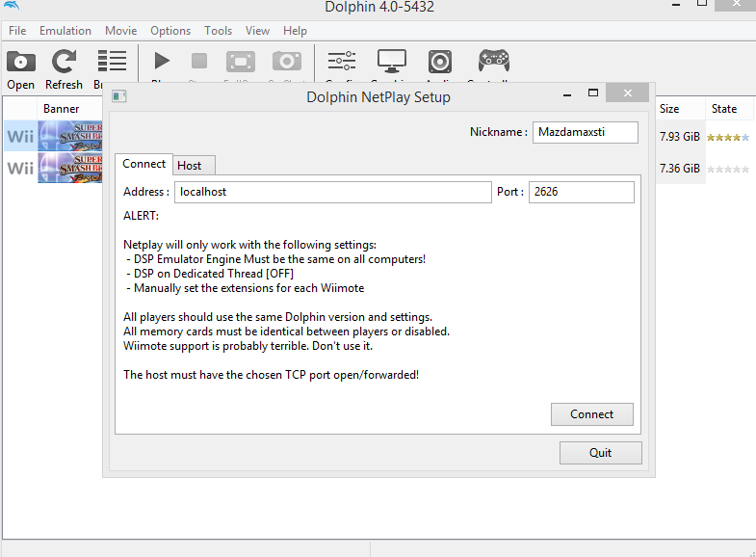756x557 pixels.
Task: Click the Quit button
Action: [x=601, y=453]
